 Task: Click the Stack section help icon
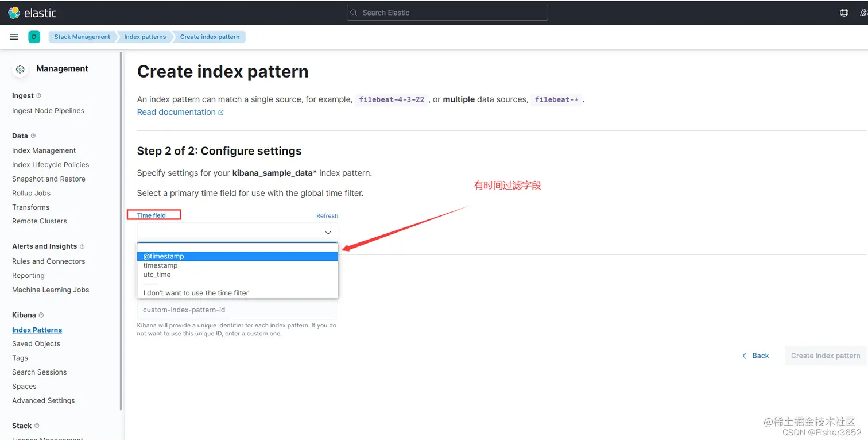pyautogui.click(x=37, y=426)
